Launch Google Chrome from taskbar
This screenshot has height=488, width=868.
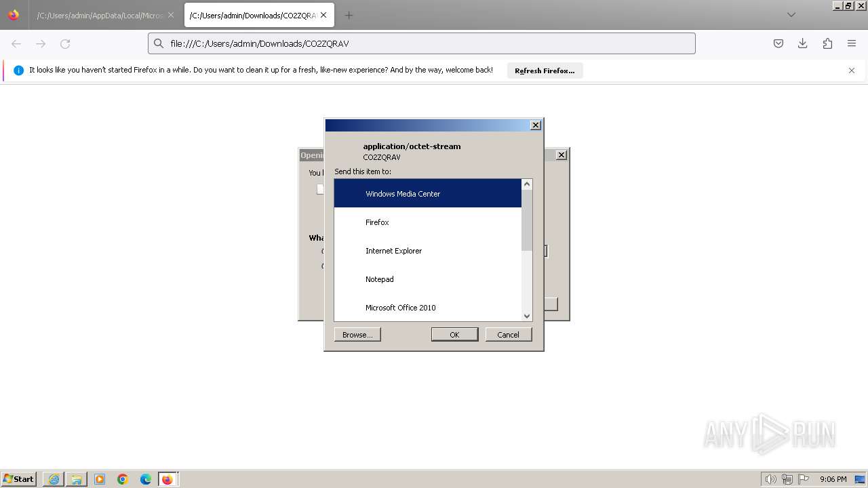click(123, 479)
